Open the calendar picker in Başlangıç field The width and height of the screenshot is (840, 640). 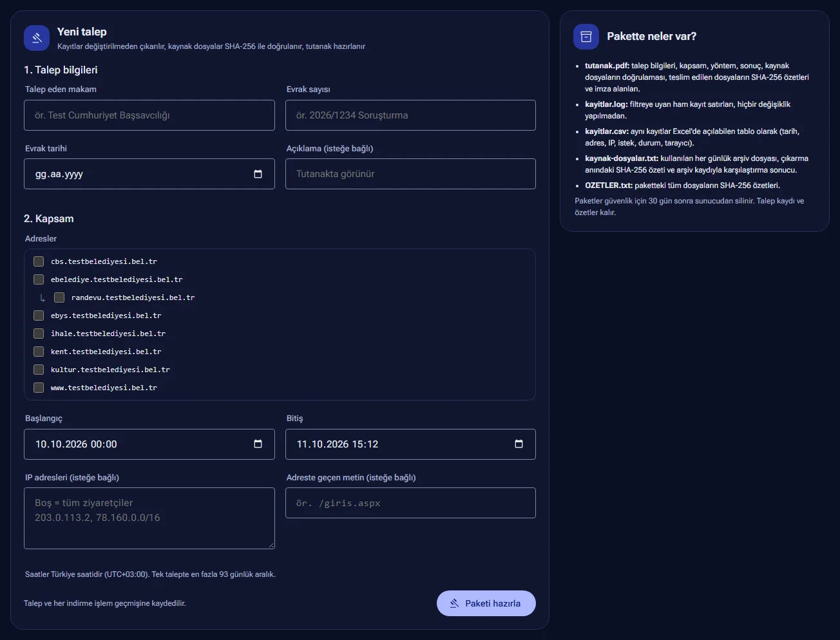point(258,444)
